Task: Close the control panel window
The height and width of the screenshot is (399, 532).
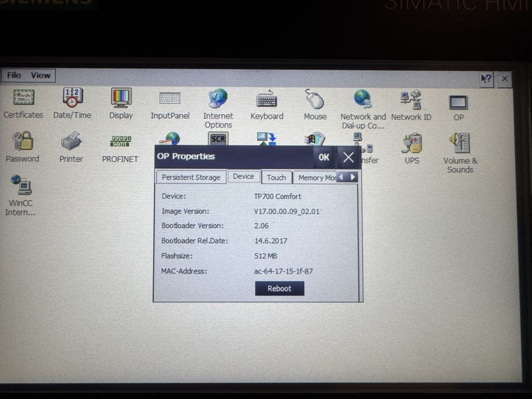Action: coord(505,79)
